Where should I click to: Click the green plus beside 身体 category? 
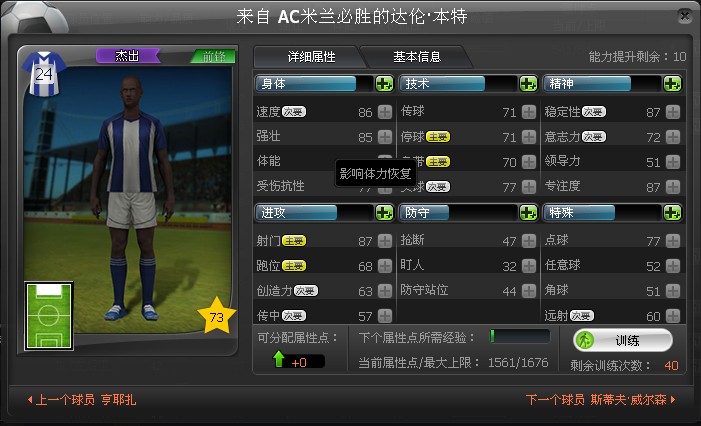pos(384,84)
